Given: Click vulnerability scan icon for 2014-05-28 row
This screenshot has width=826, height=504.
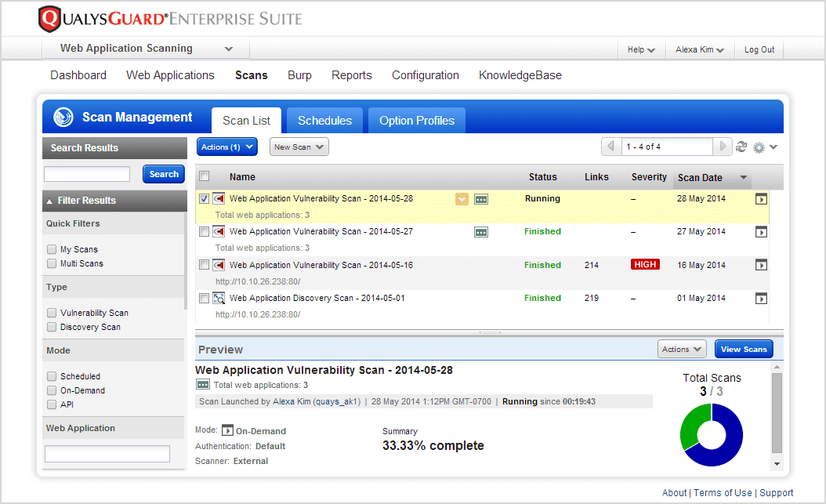Looking at the screenshot, I should [219, 198].
